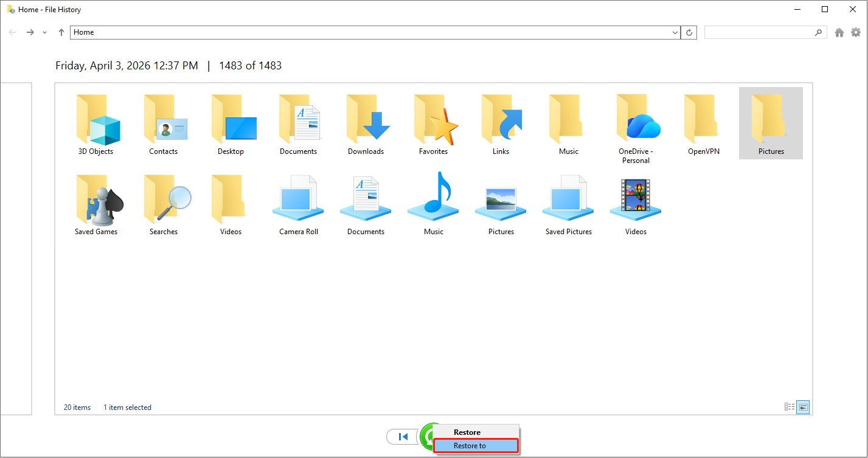Expand the address bar dropdown
Image resolution: width=868 pixels, height=458 pixels.
pos(674,32)
